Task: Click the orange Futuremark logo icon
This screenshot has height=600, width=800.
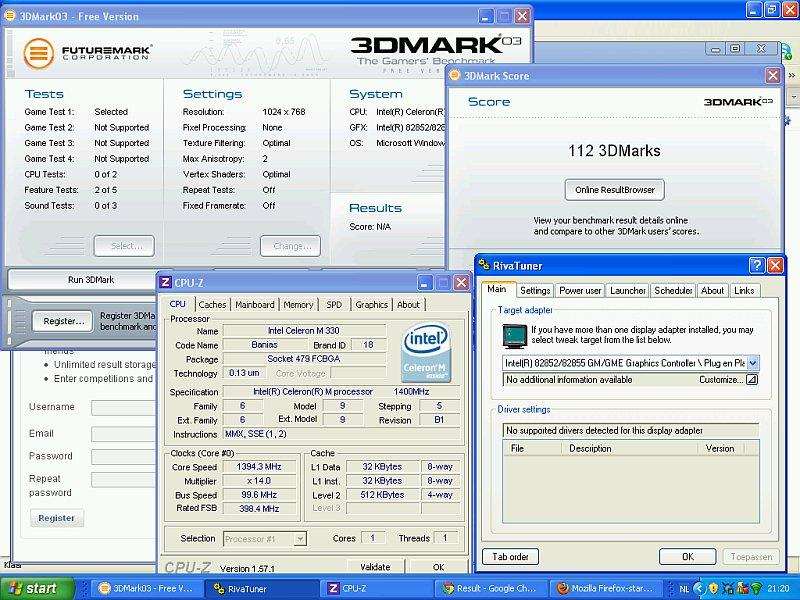Action: 38,53
